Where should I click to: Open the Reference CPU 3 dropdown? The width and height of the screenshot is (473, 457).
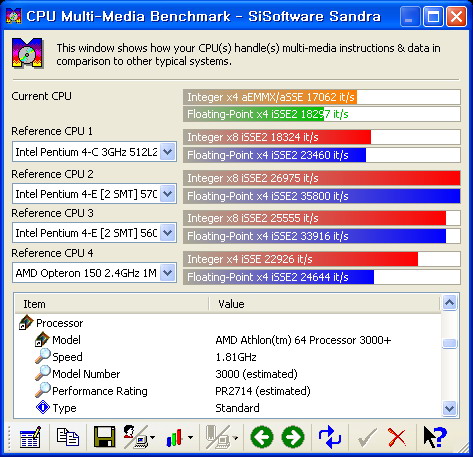(168, 233)
